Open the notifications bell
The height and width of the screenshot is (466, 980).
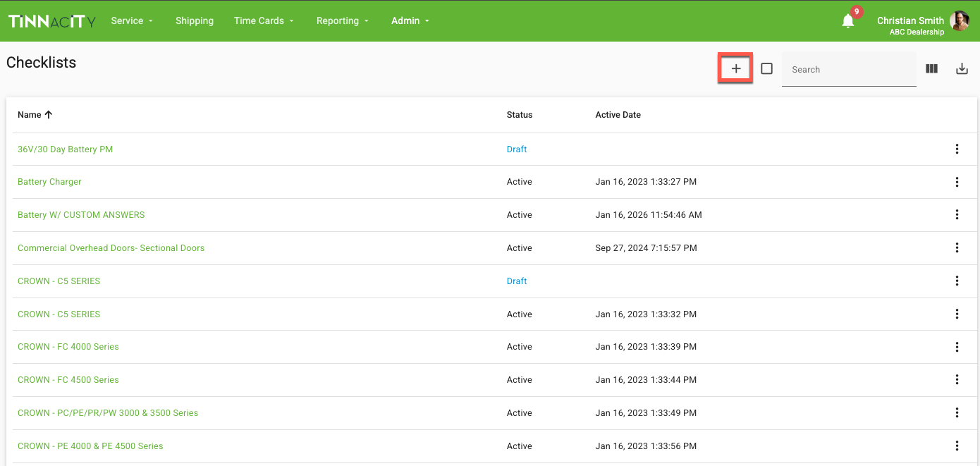(x=848, y=20)
